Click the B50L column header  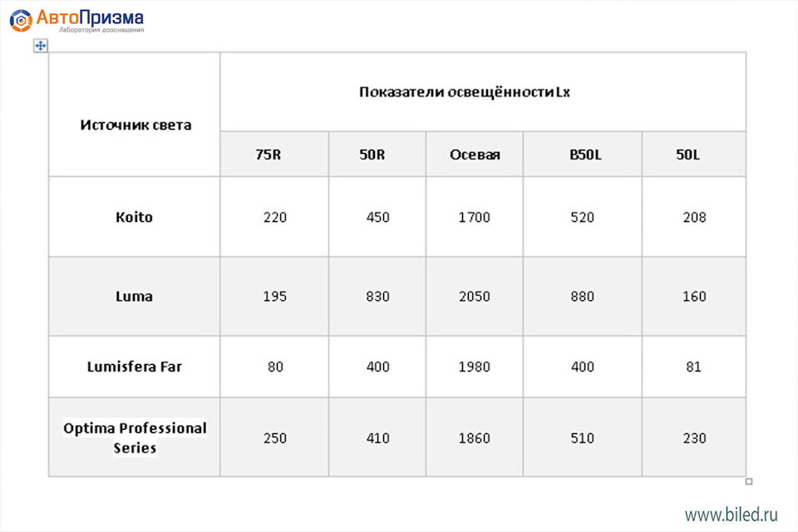pyautogui.click(x=582, y=155)
